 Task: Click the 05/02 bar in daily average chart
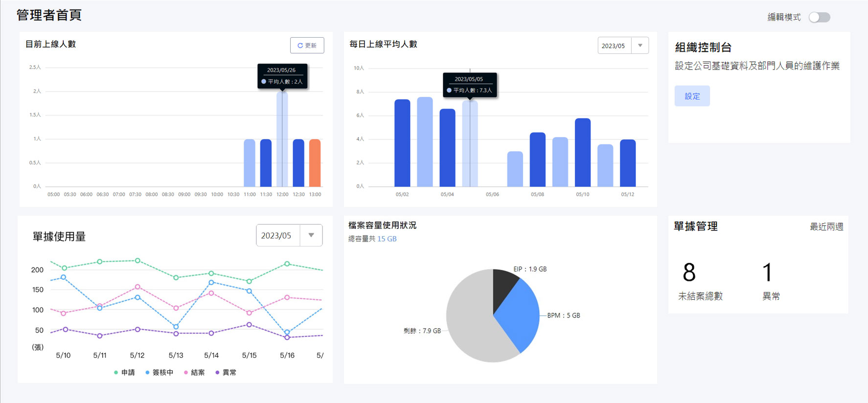pos(402,143)
